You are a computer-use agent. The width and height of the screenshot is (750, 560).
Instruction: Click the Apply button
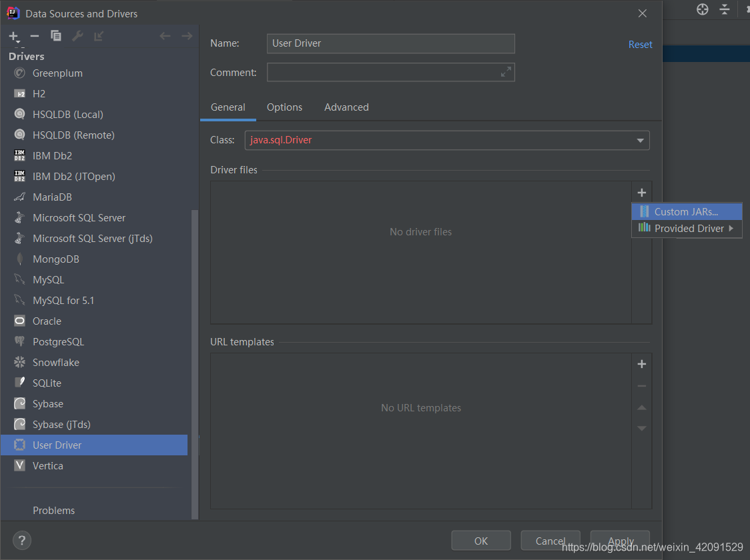point(620,541)
